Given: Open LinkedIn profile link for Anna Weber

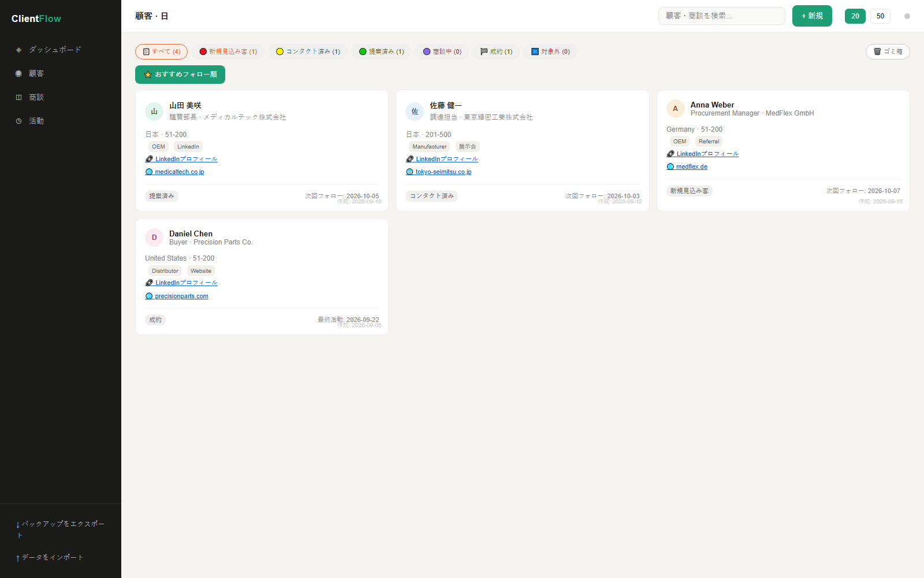Looking at the screenshot, I should coord(703,154).
